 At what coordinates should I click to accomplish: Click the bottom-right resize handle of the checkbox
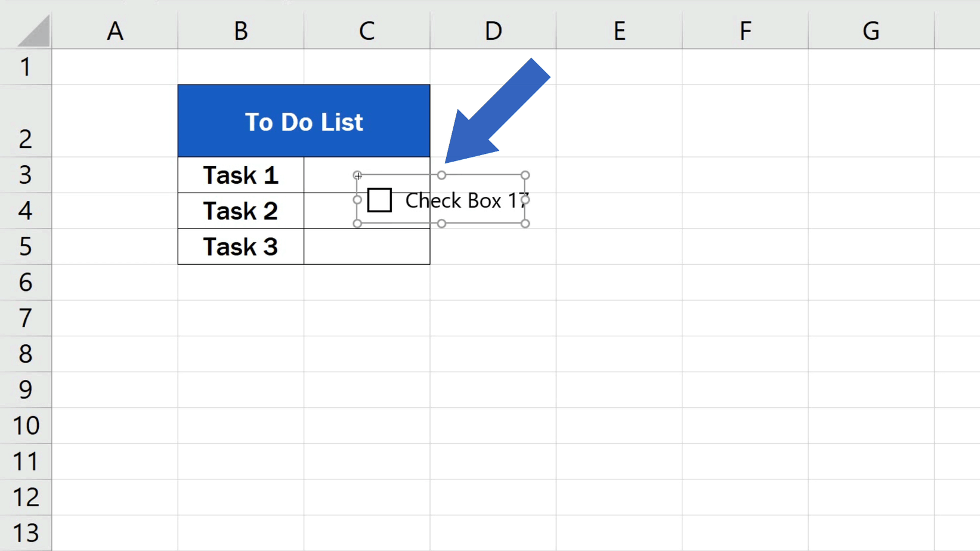(x=525, y=224)
